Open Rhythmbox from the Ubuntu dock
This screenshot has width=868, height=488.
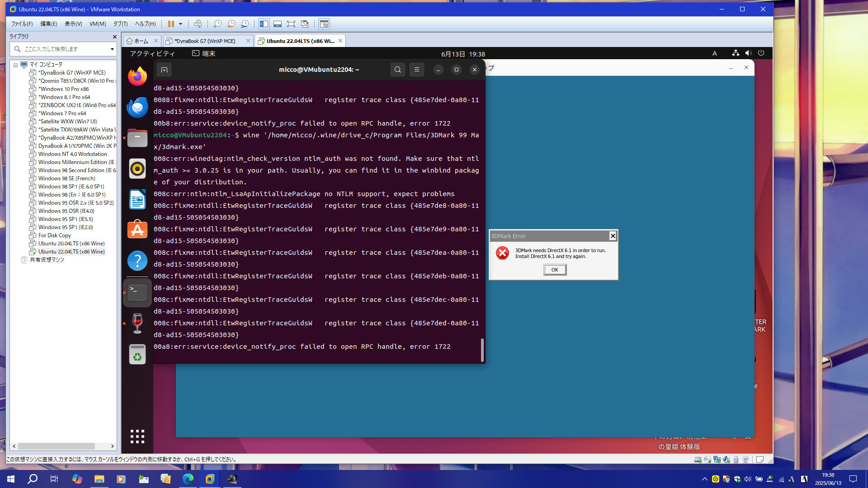137,169
